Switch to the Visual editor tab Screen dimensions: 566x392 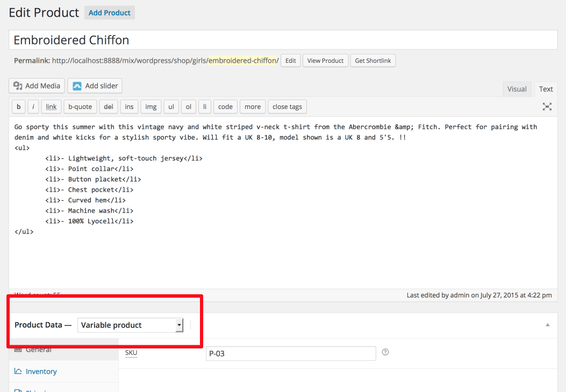click(x=517, y=89)
